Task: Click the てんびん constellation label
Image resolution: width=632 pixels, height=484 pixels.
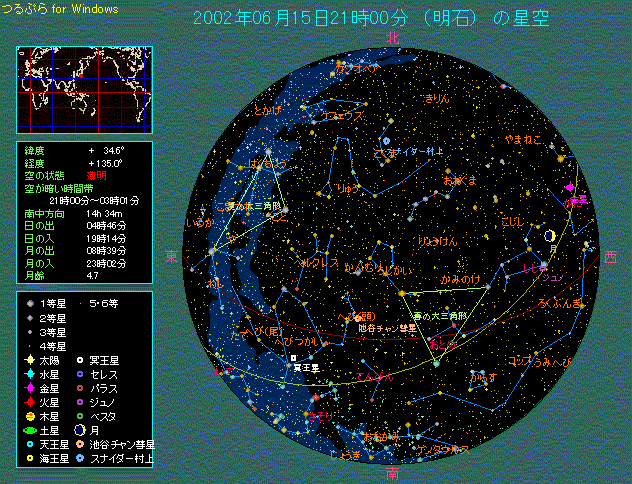Action: pos(374,376)
